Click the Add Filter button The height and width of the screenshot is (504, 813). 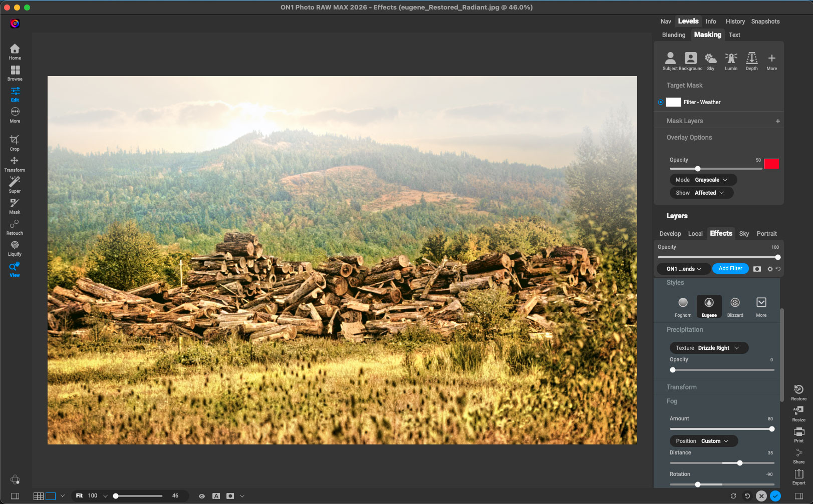730,269
